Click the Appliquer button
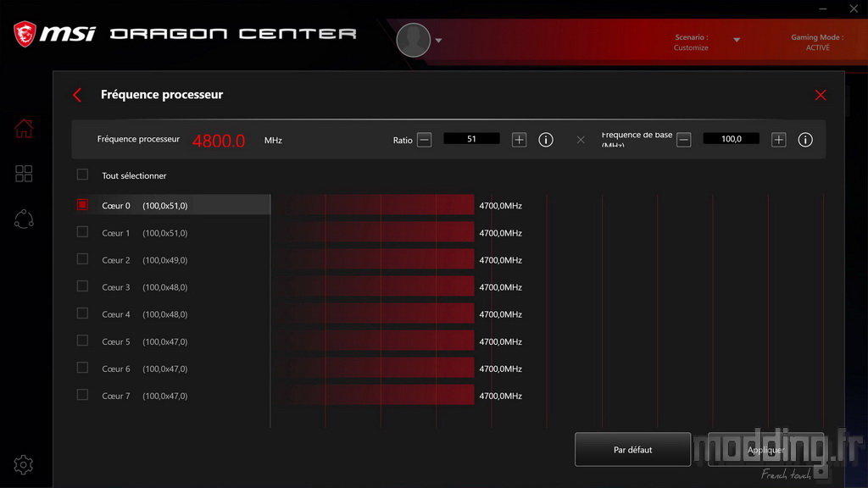 tap(766, 449)
